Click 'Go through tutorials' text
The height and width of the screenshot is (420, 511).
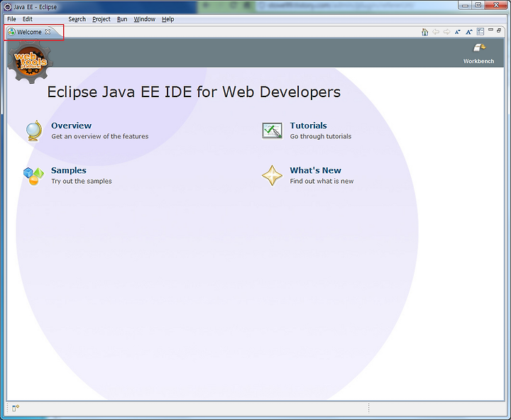point(321,136)
